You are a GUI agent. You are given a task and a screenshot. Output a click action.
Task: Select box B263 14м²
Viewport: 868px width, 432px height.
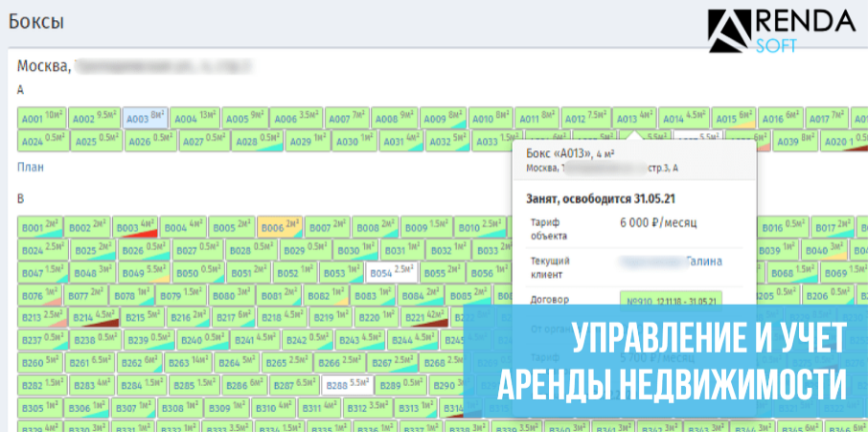coord(188,363)
